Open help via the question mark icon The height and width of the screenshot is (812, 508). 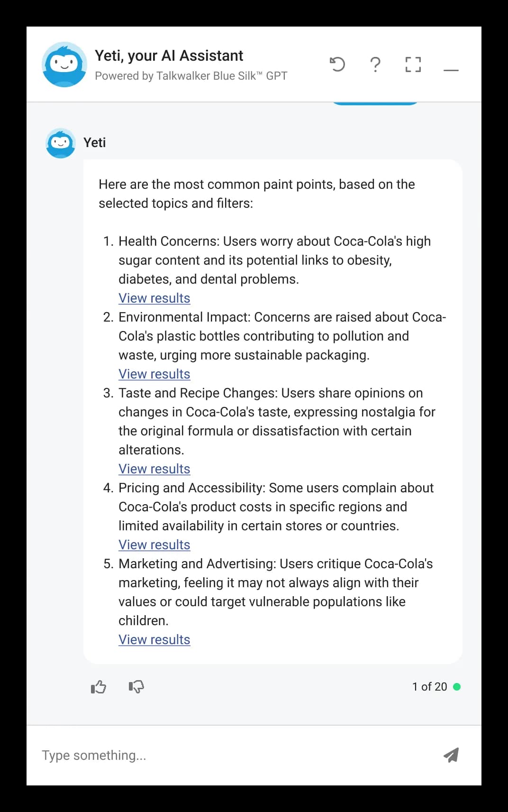pyautogui.click(x=375, y=64)
